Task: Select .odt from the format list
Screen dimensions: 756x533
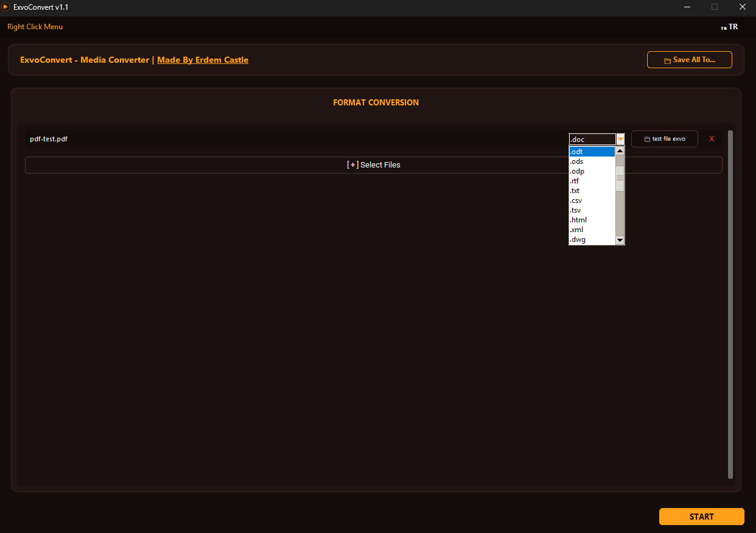Action: [592, 152]
